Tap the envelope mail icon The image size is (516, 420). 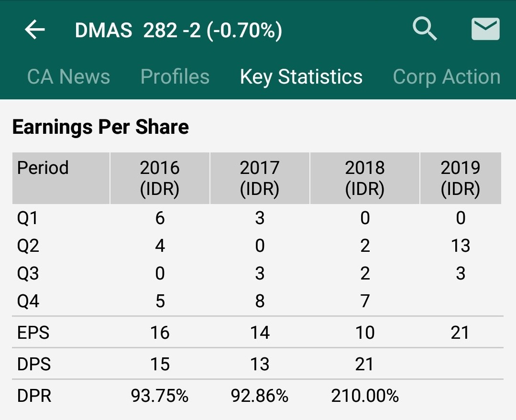[485, 30]
